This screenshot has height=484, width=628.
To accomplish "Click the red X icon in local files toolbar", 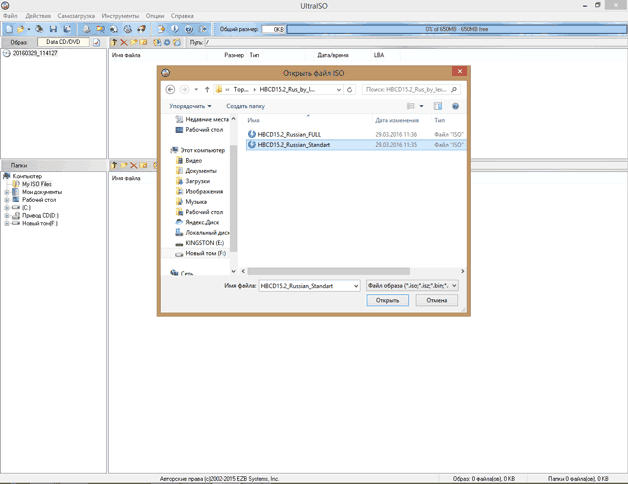I will click(133, 165).
